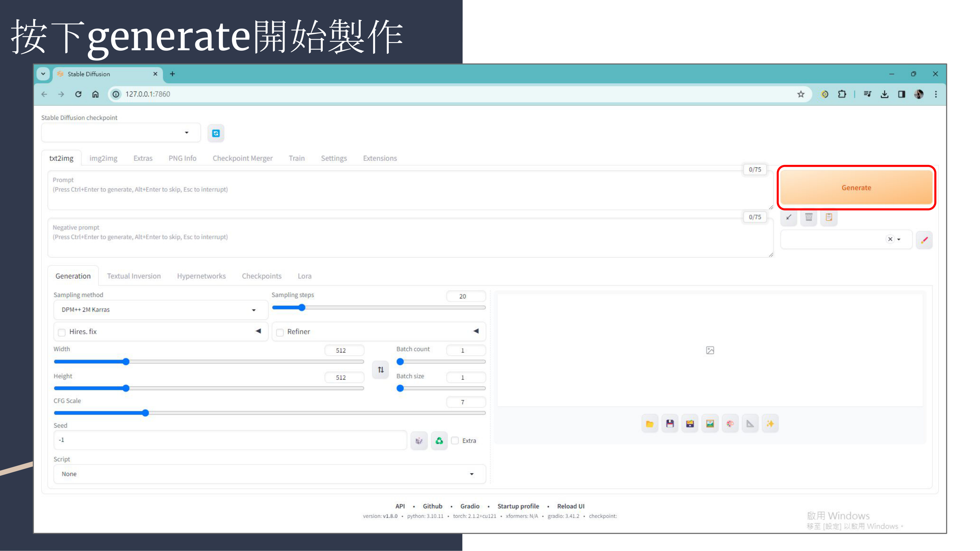Switch to the Extras tab
980x551 pixels.
[143, 158]
